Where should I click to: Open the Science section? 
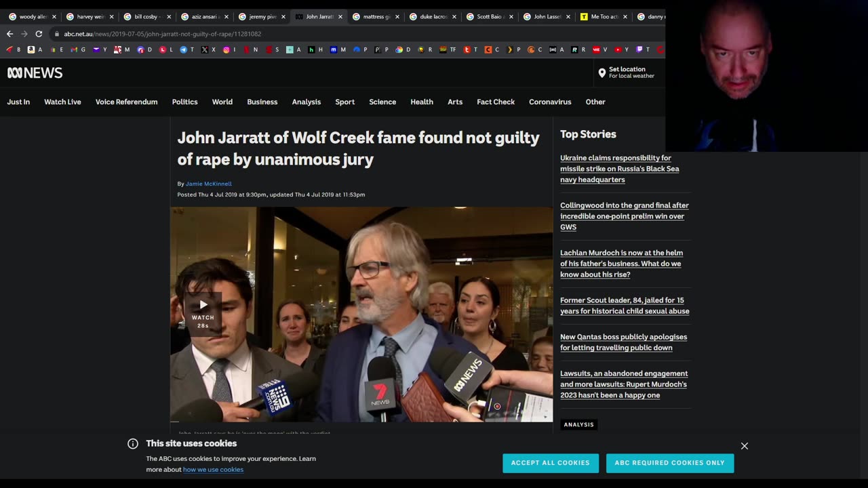pos(382,102)
